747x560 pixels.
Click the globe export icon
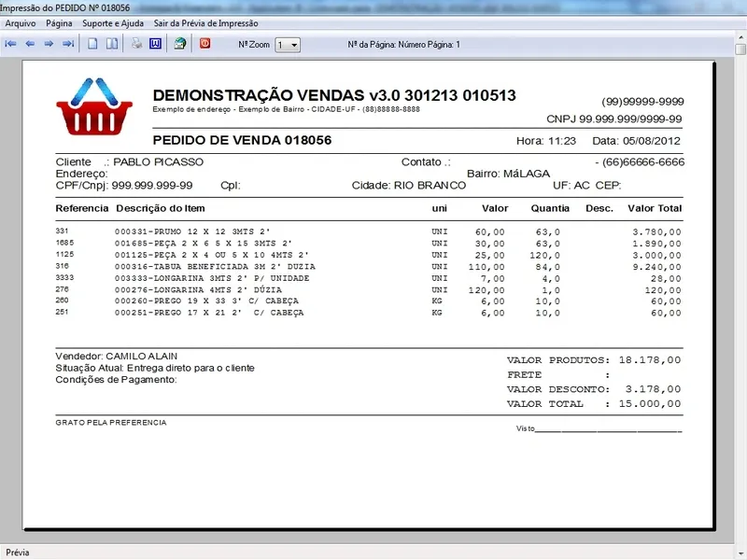(180, 44)
